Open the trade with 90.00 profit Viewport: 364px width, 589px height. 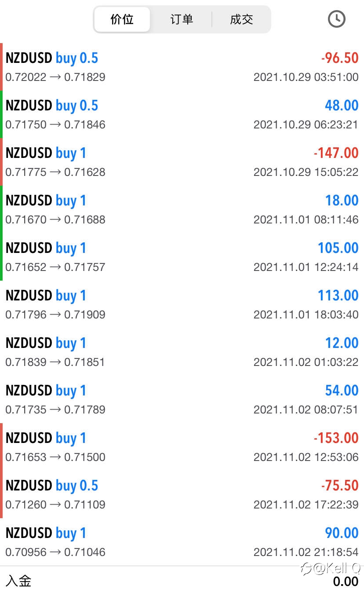coord(182,542)
